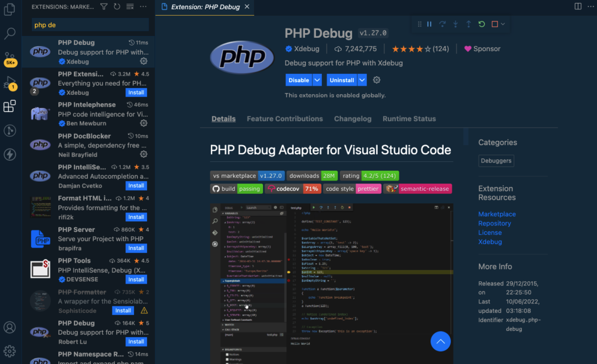This screenshot has width=597, height=364.
Task: Uninstall the PHP Debug extension
Action: tap(342, 80)
